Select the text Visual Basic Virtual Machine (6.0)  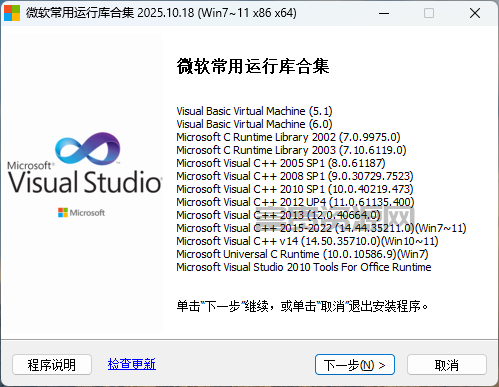click(x=254, y=124)
